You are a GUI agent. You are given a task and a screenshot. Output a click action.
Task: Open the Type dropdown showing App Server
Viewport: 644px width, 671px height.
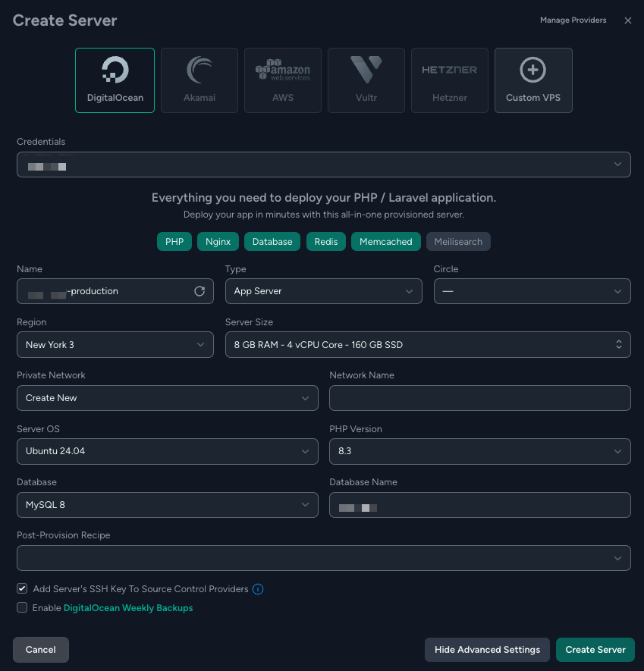coord(324,291)
